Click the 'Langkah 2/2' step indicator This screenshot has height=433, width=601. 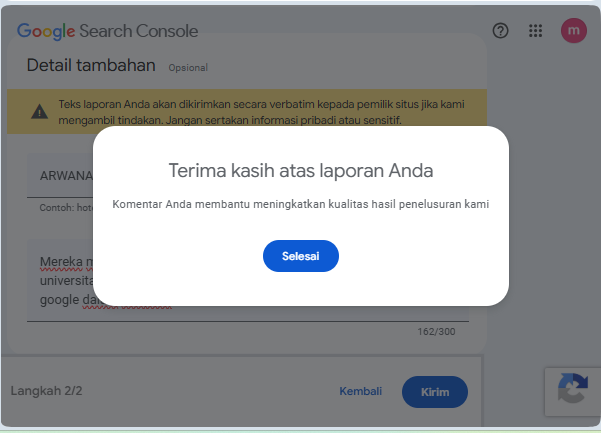point(46,391)
